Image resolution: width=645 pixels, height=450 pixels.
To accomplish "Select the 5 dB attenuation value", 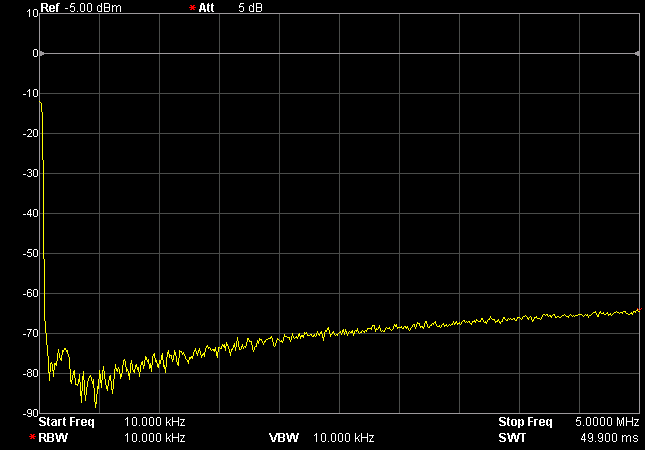I will click(x=250, y=7).
